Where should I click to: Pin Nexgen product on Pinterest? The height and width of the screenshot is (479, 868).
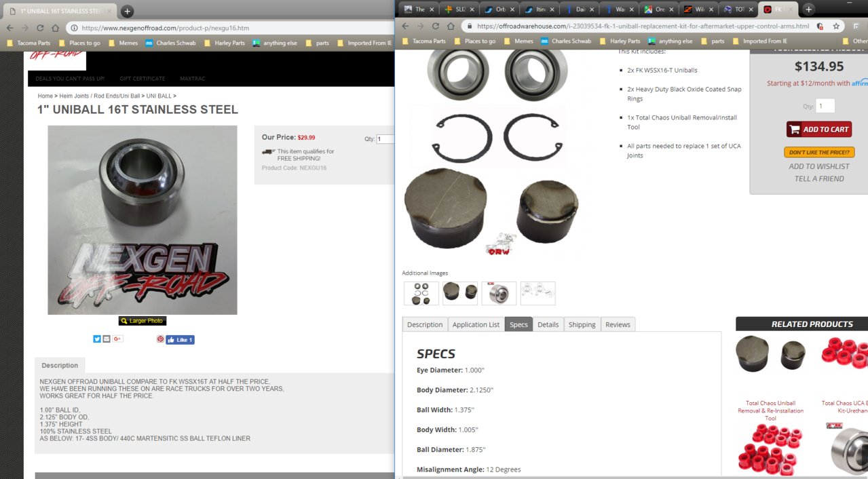(x=160, y=339)
